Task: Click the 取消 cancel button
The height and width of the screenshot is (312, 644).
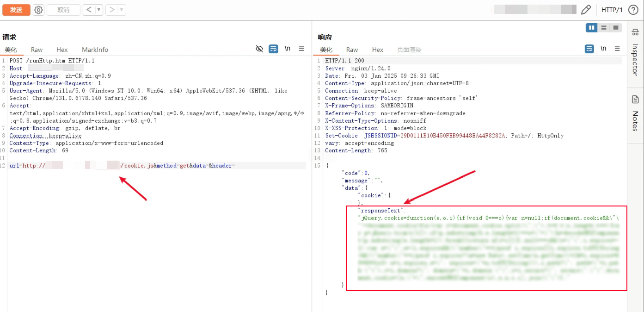Action: click(x=63, y=10)
